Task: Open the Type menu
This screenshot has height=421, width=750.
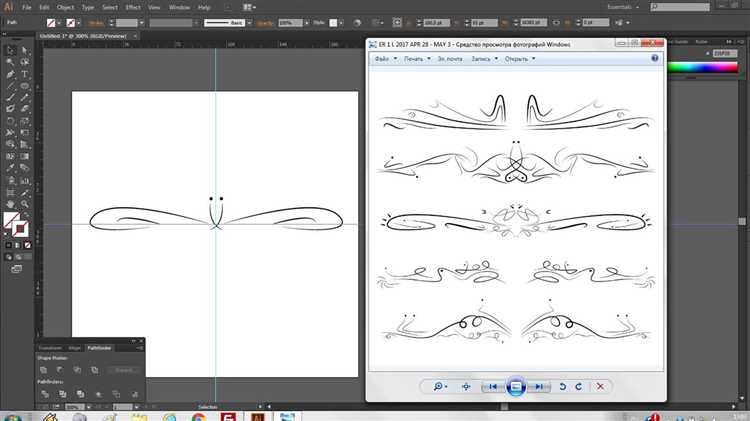Action: 88,7
